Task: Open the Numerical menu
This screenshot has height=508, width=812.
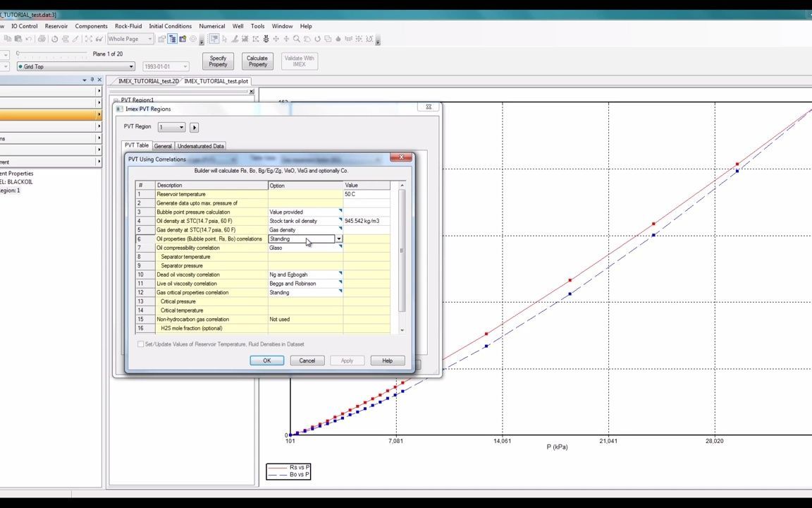Action: pyautogui.click(x=211, y=26)
